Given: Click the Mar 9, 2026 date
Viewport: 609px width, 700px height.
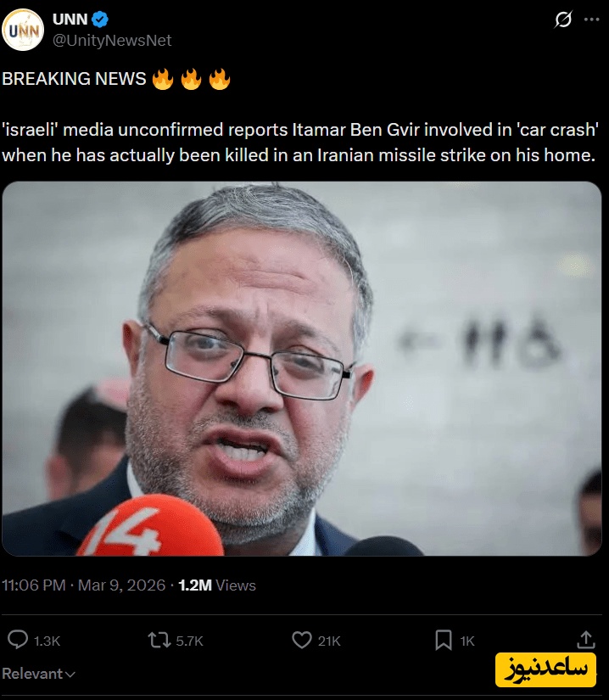Looking at the screenshot, I should [x=122, y=585].
